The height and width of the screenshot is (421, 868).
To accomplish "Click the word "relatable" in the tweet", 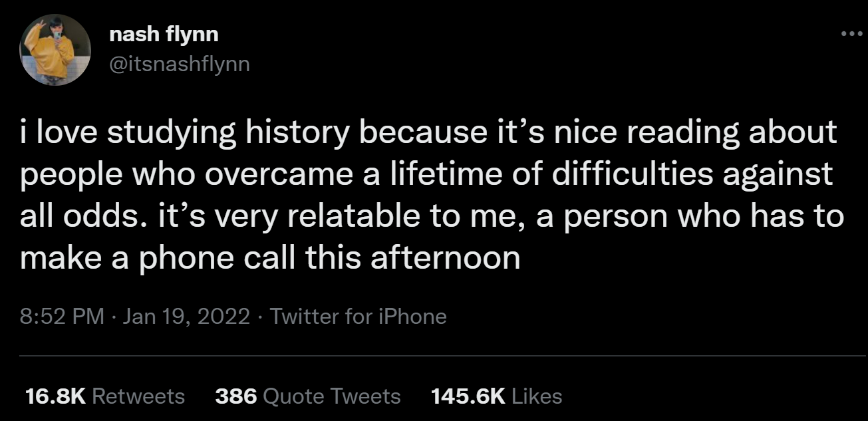I will [339, 216].
